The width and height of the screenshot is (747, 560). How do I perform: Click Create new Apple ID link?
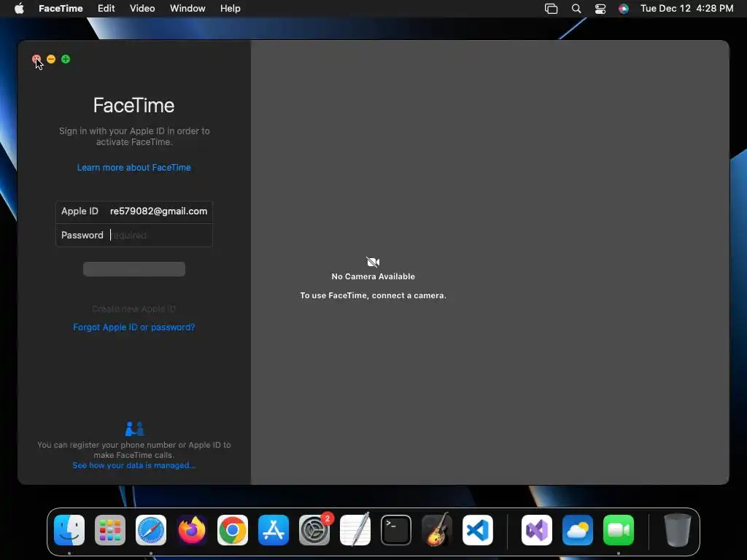click(x=134, y=309)
